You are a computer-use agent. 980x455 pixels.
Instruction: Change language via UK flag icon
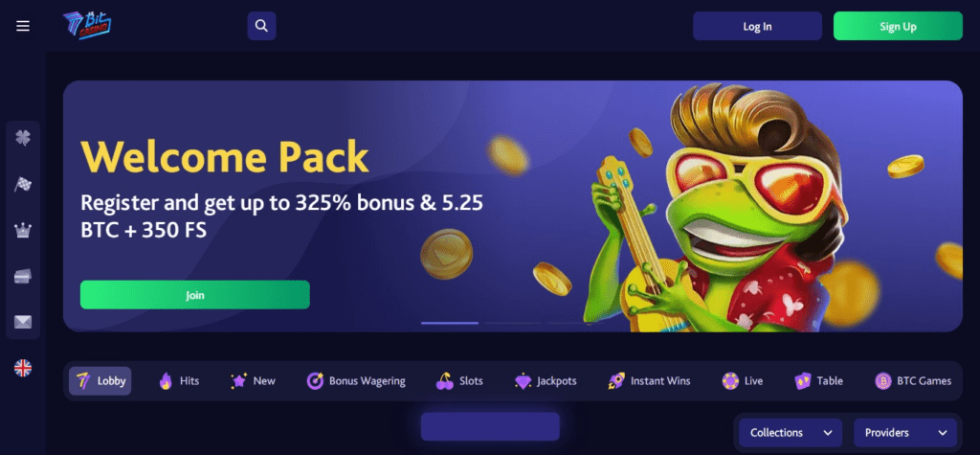pos(23,368)
